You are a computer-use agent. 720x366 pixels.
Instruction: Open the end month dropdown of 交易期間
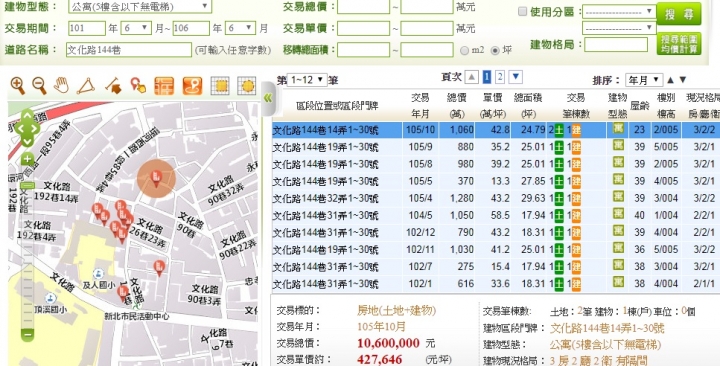tap(240, 28)
